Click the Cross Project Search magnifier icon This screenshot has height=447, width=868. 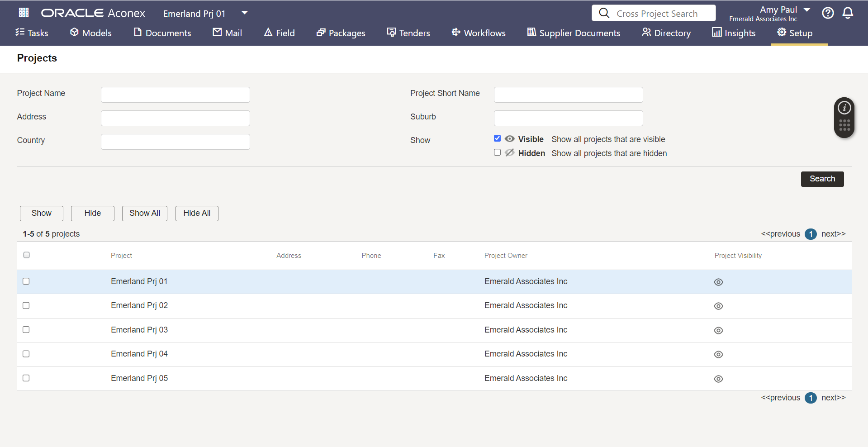tap(604, 13)
